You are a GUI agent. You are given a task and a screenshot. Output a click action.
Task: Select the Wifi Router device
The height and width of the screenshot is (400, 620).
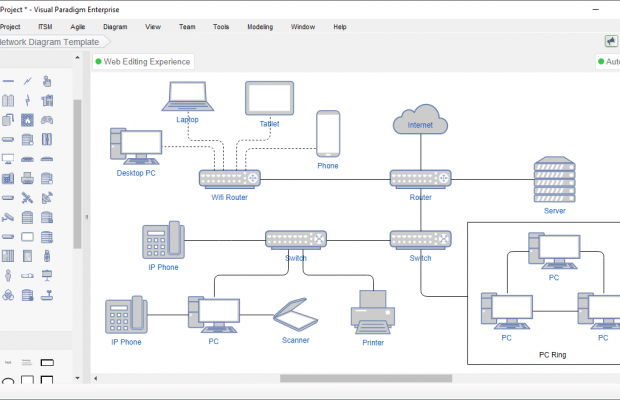click(229, 179)
